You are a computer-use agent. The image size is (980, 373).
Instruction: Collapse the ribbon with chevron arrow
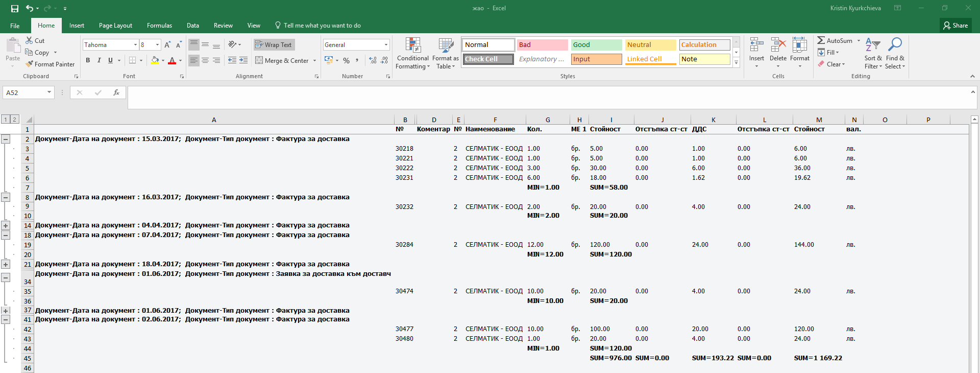click(972, 76)
